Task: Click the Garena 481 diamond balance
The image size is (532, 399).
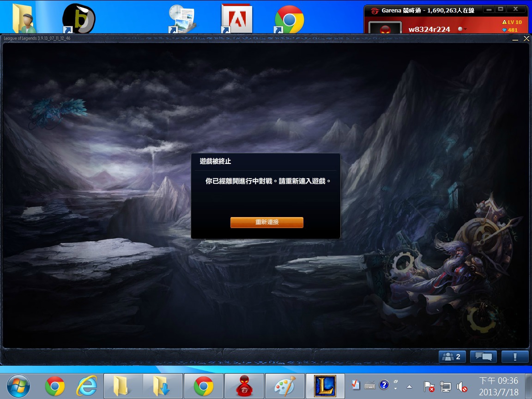Action: coord(510,30)
